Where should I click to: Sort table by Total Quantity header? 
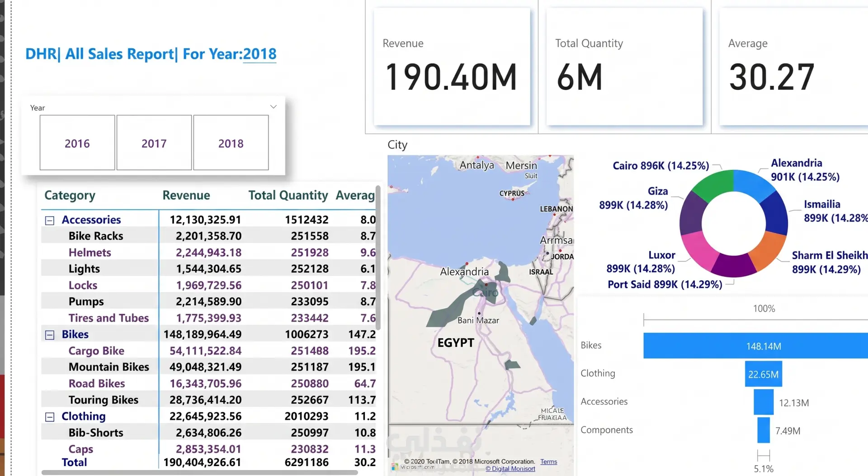[288, 196]
